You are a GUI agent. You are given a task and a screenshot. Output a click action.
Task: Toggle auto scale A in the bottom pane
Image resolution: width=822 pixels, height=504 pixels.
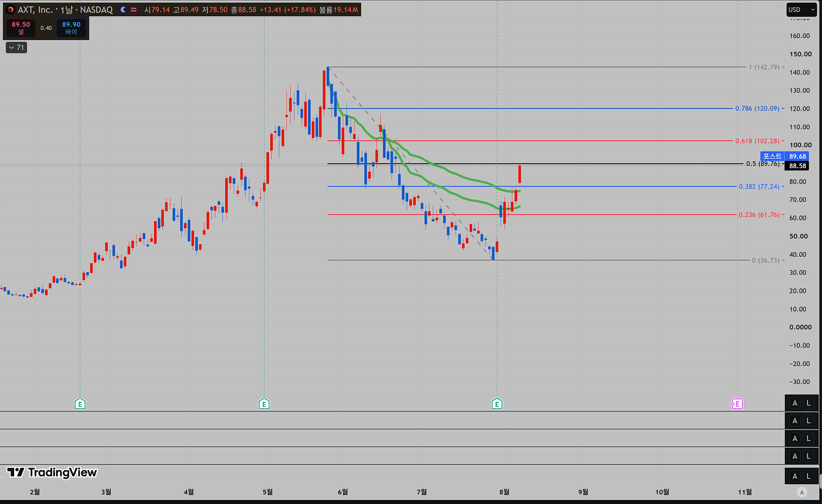coord(795,476)
